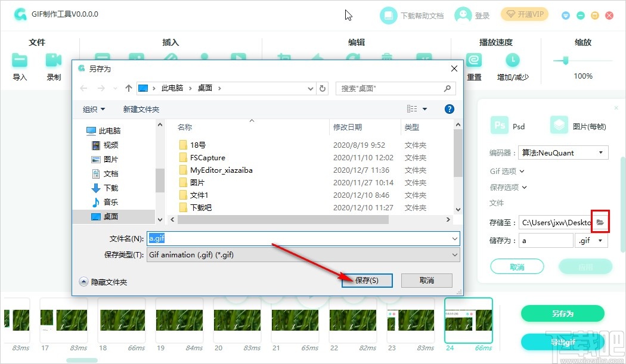Select 下载 in navigation tree
Screen dimensions: 626x364
point(110,188)
